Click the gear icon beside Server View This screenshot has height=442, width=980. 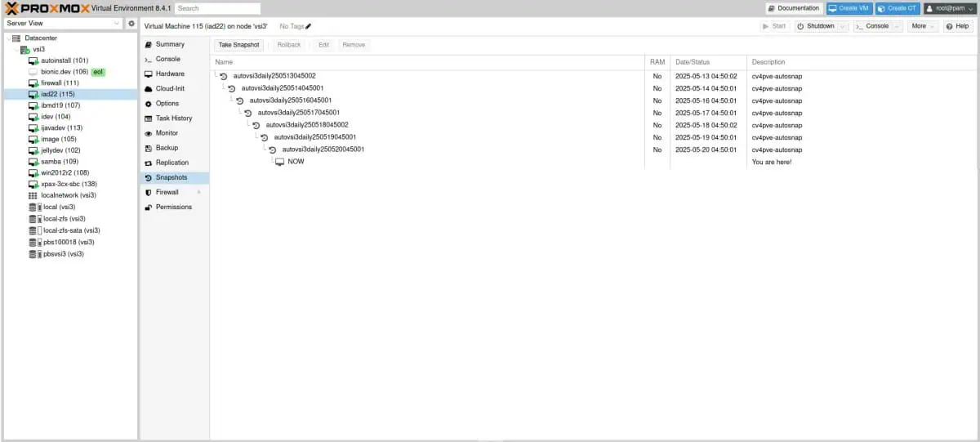click(x=131, y=24)
